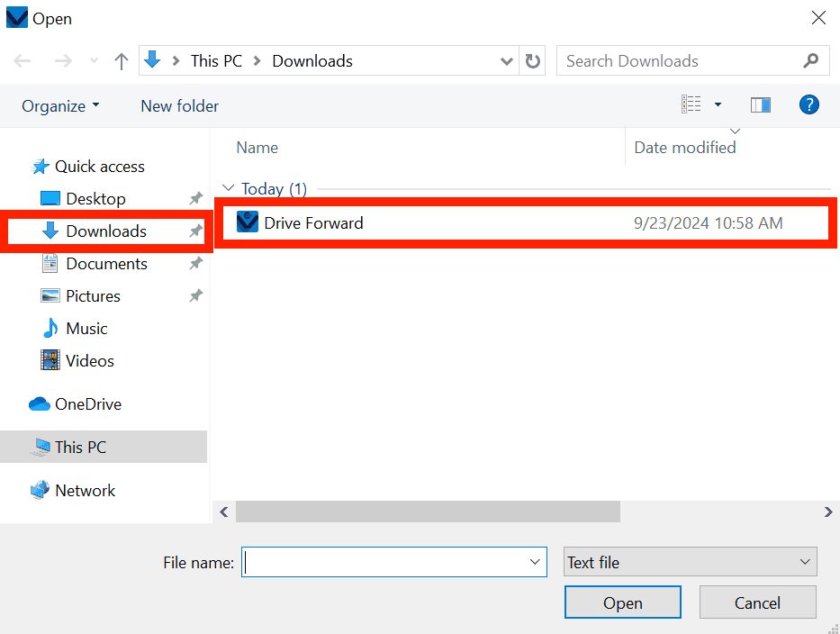This screenshot has width=840, height=634.
Task: Click the horizontal scrollbar thumb
Action: click(x=428, y=512)
